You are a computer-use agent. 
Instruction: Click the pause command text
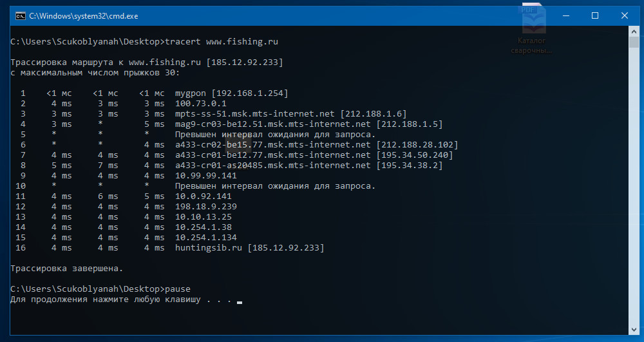[178, 289]
